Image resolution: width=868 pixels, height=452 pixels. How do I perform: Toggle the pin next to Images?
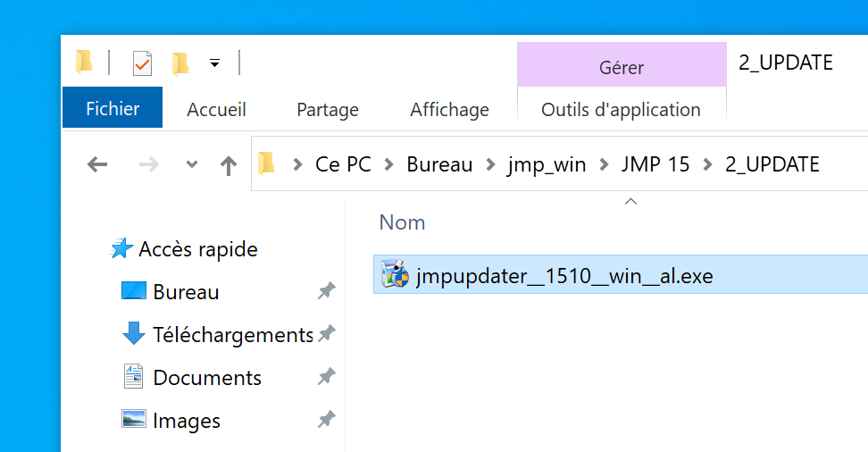[x=326, y=419]
